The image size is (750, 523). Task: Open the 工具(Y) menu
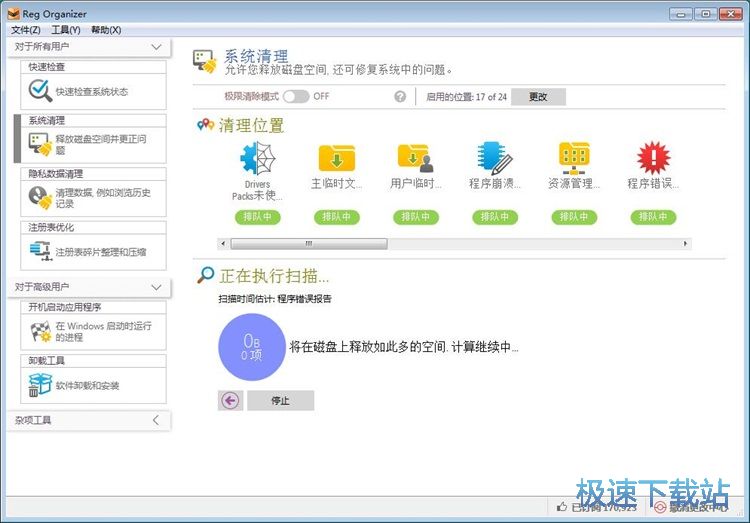pyautogui.click(x=66, y=30)
